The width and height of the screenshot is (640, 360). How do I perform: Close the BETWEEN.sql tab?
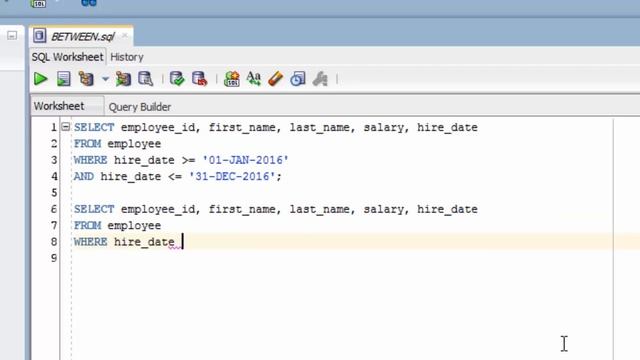(125, 36)
